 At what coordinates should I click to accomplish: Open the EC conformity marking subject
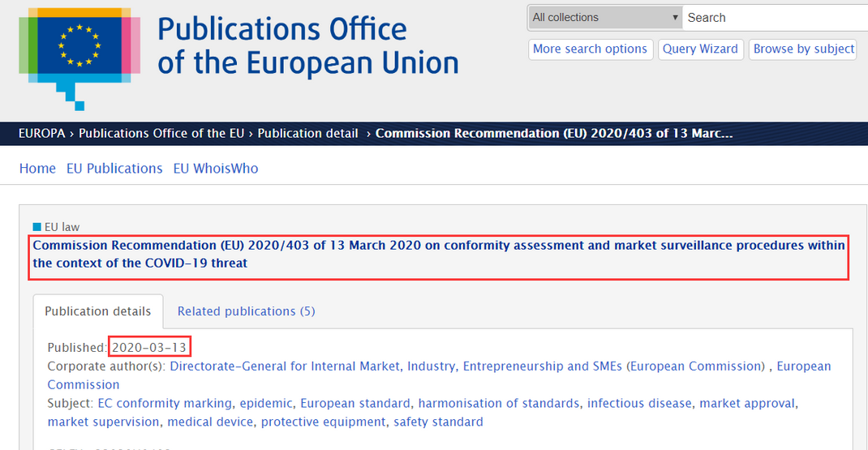coord(164,403)
